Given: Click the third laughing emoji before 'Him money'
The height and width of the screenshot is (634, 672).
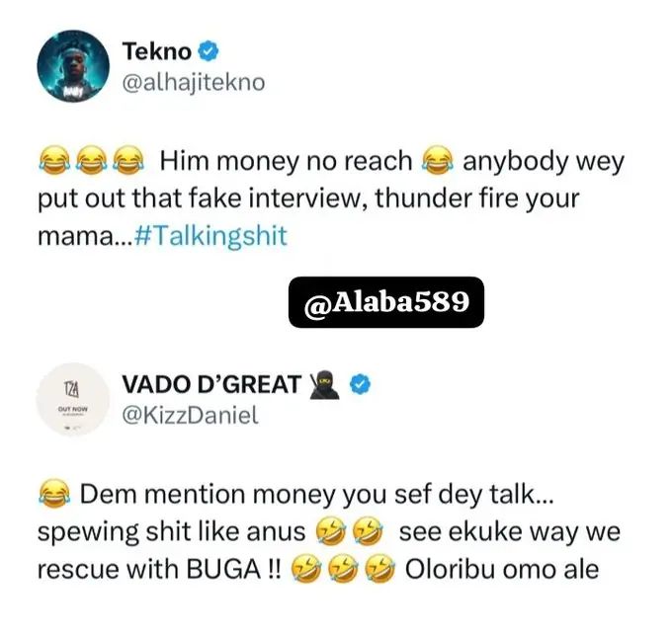Looking at the screenshot, I should [128, 161].
